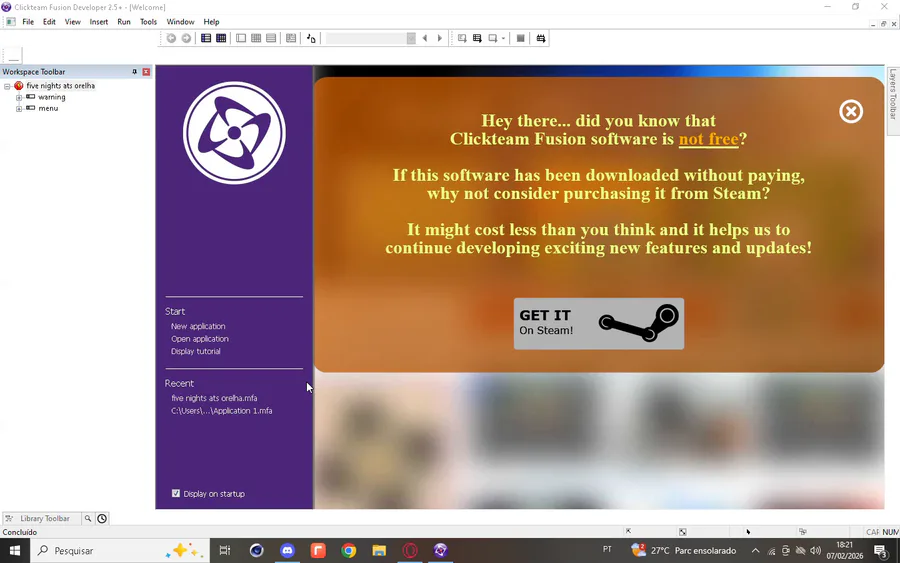Open the run options dropdown arrow
The image size is (900, 563).
pos(503,38)
